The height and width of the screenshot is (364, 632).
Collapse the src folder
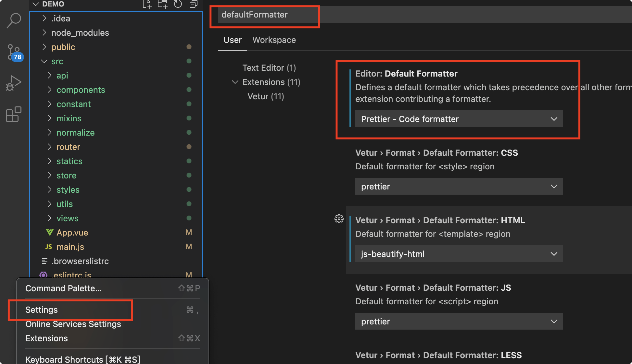pyautogui.click(x=44, y=61)
